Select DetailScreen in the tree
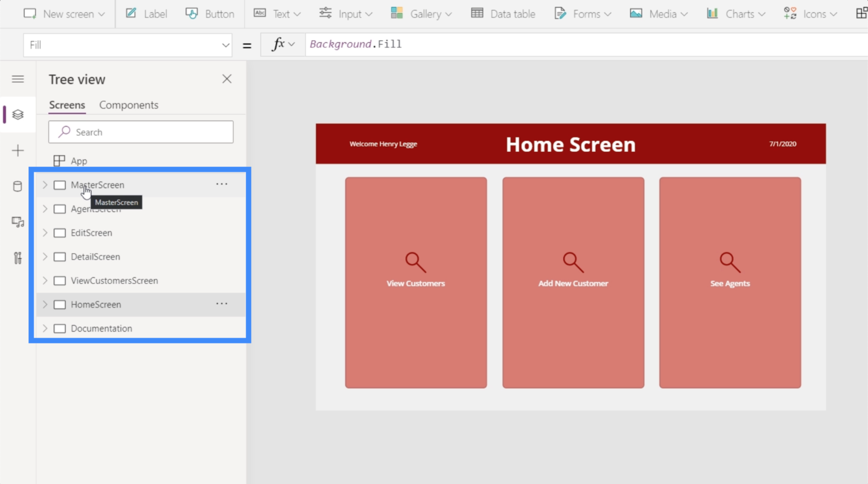This screenshot has width=868, height=484. tap(95, 257)
